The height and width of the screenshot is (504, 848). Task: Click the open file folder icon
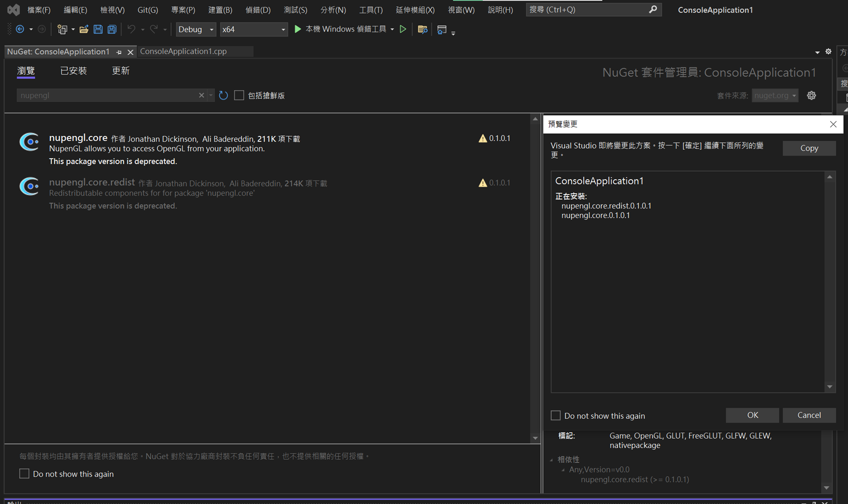(x=84, y=29)
